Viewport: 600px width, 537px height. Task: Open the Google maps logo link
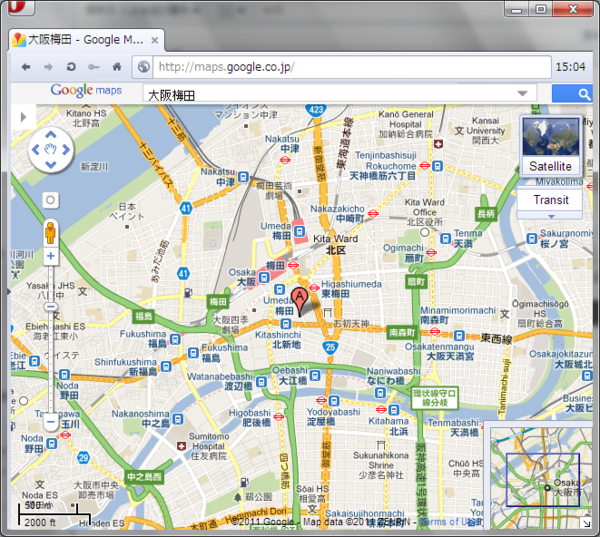pyautogui.click(x=86, y=90)
